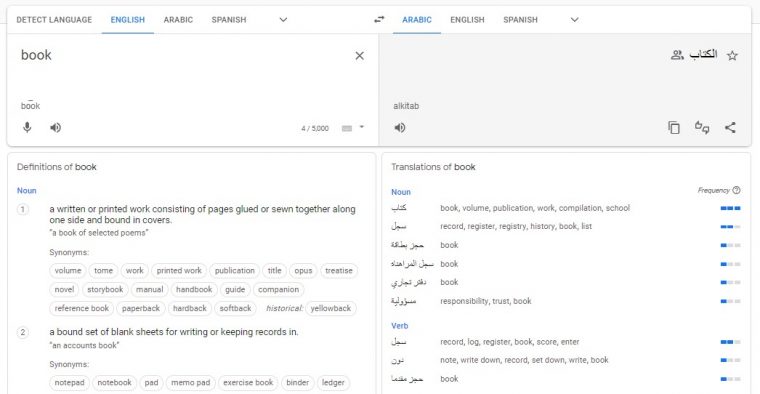Screen dimensions: 760x394
Task: Click back-translation 'responsibility, trust, book'
Action: pos(486,301)
